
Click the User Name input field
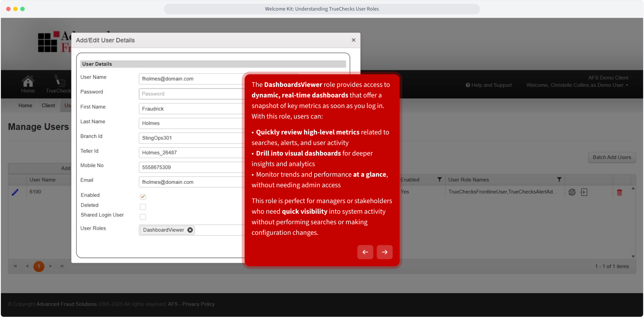(x=192, y=79)
